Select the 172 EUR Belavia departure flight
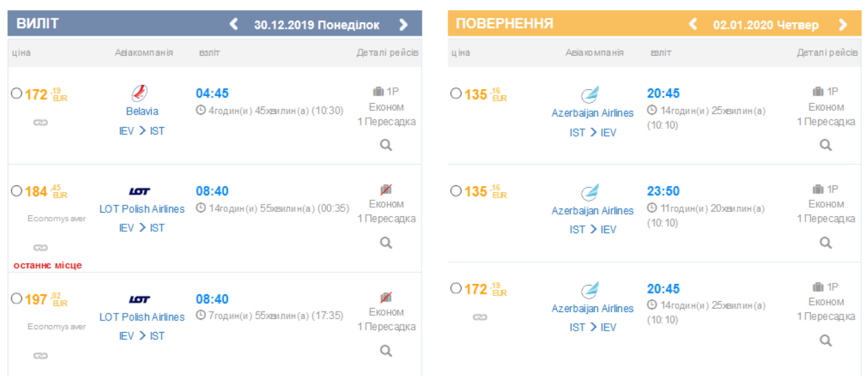Image resolution: width=868 pixels, height=376 pixels. click(16, 93)
